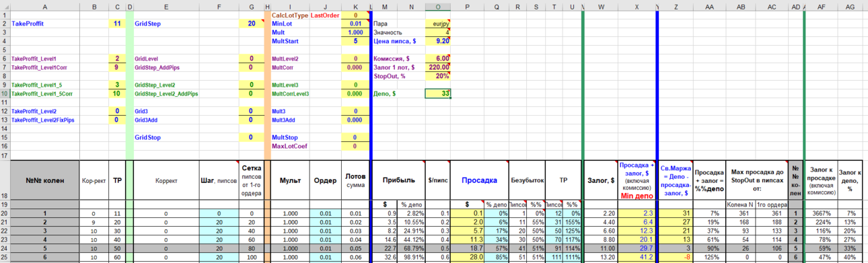The width and height of the screenshot is (868, 263).
Task: Click the Залог, $ table header
Action: (601, 181)
